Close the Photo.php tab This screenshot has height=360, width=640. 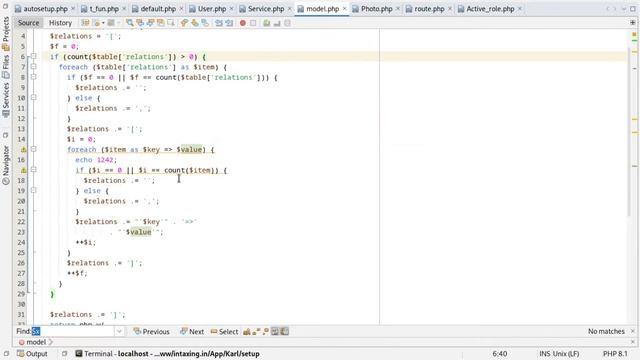[x=398, y=9]
